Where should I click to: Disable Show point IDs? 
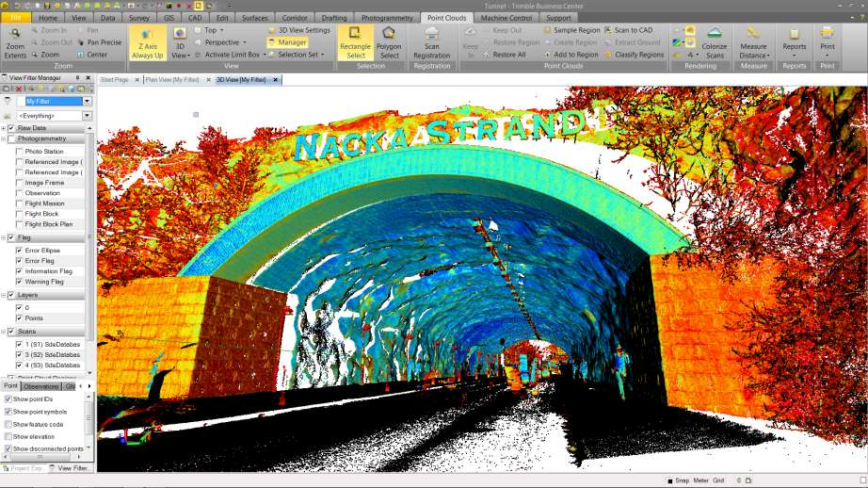coord(8,399)
